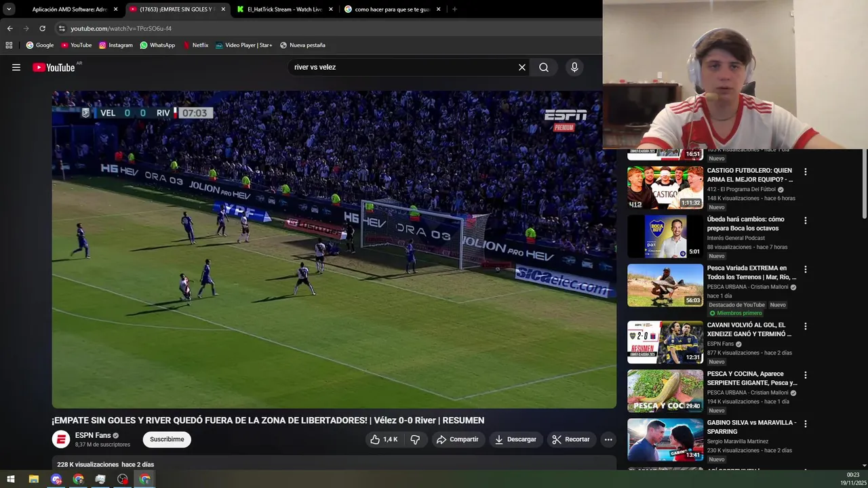868x488 pixels.
Task: Open the YouTube guide hamburger menu
Action: point(16,67)
